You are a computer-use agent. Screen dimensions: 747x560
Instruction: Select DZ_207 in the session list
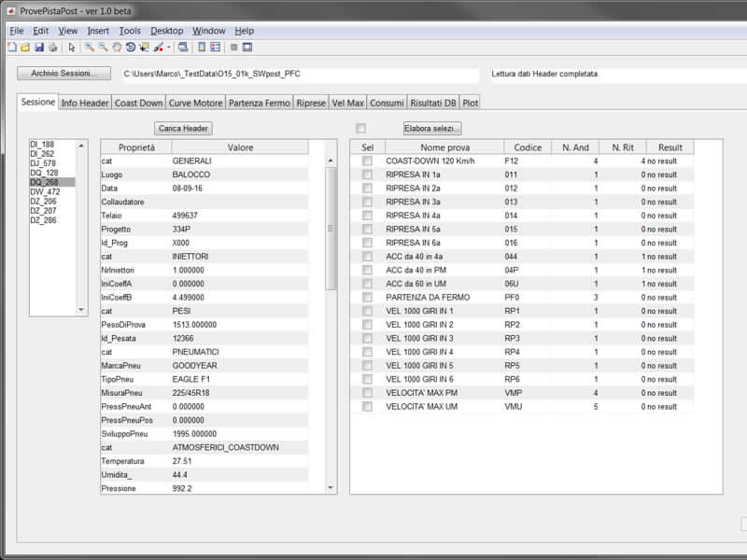tap(43, 211)
